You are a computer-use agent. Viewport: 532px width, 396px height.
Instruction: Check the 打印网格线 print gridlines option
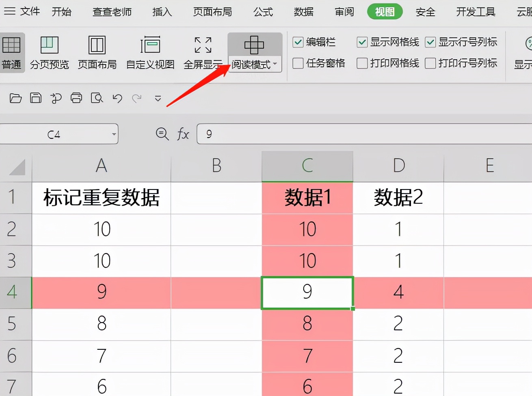[361, 63]
